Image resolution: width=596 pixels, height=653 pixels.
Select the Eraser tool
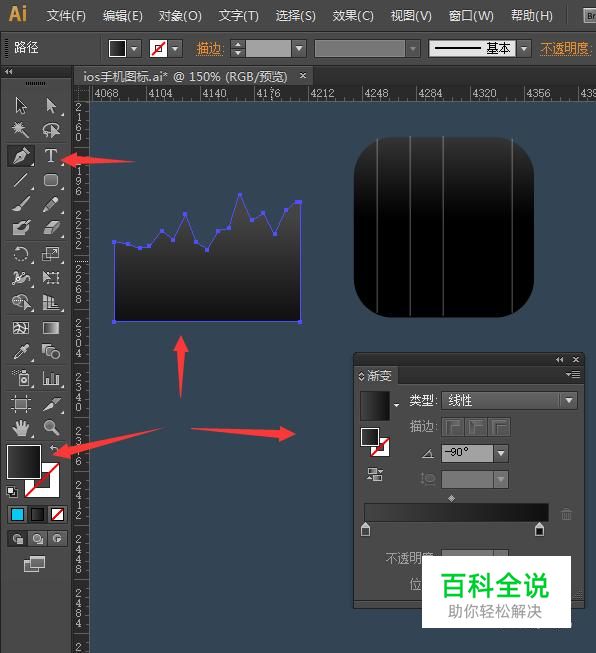click(51, 228)
